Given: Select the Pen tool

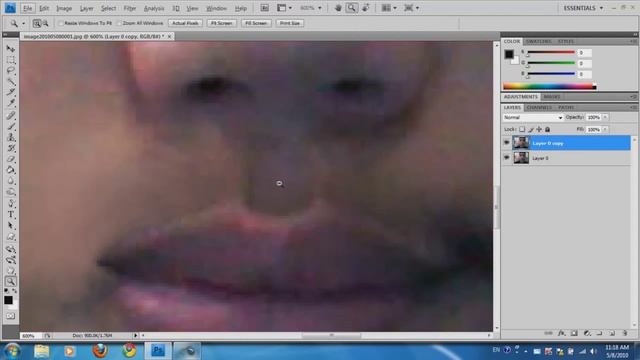Looking at the screenshot, I should (11, 204).
